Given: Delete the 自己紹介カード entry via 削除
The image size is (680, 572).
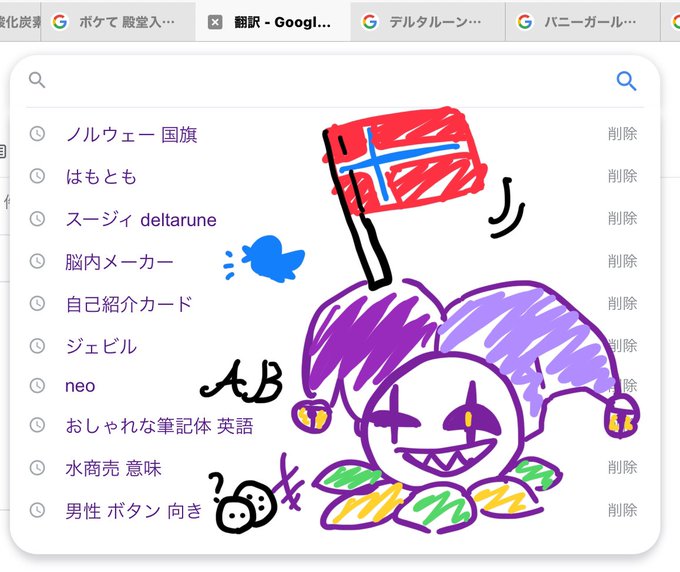Looking at the screenshot, I should coord(622,303).
